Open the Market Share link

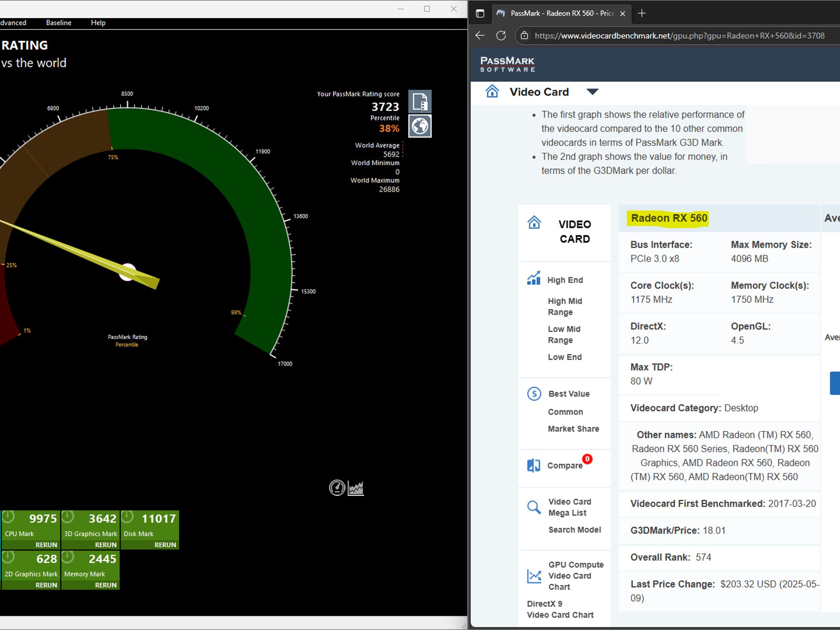point(573,429)
